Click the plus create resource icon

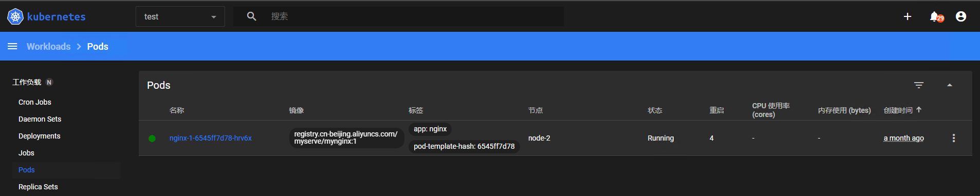coord(908,16)
